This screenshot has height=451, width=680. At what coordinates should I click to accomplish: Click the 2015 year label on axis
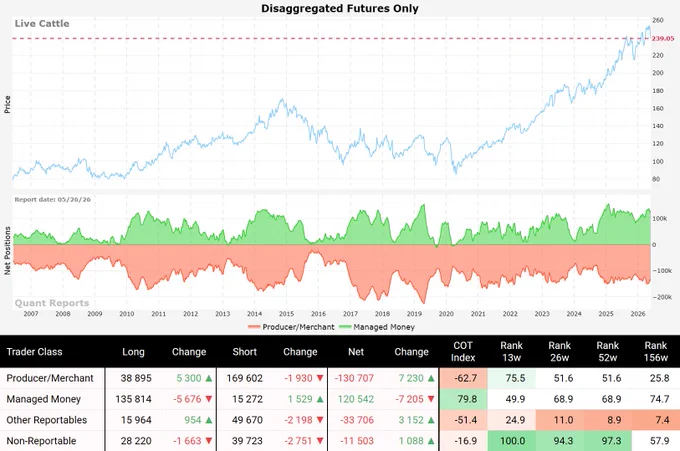point(286,314)
